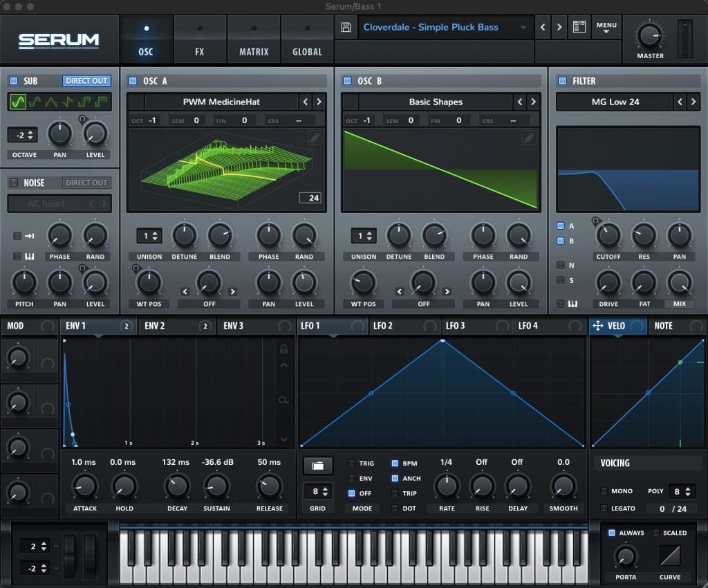Open the preset browser icon

[x=579, y=27]
